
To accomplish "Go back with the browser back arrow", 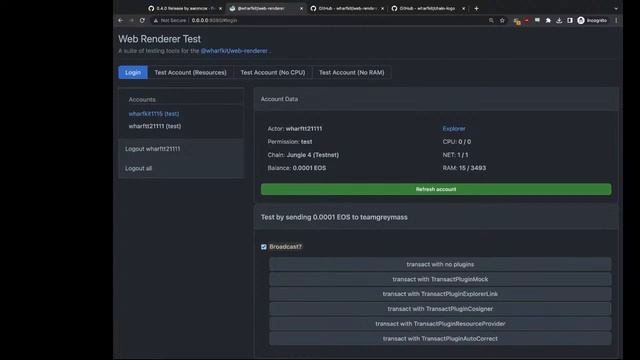I will [x=120, y=20].
